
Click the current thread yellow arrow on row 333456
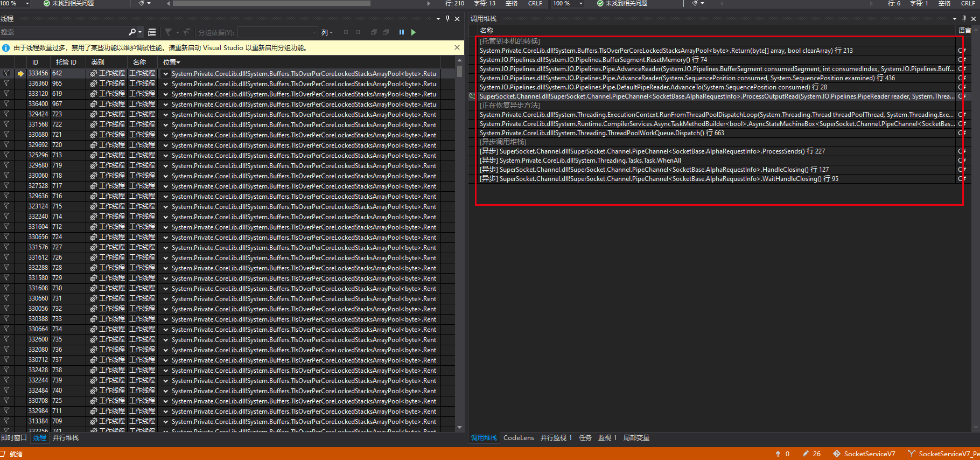[20, 74]
